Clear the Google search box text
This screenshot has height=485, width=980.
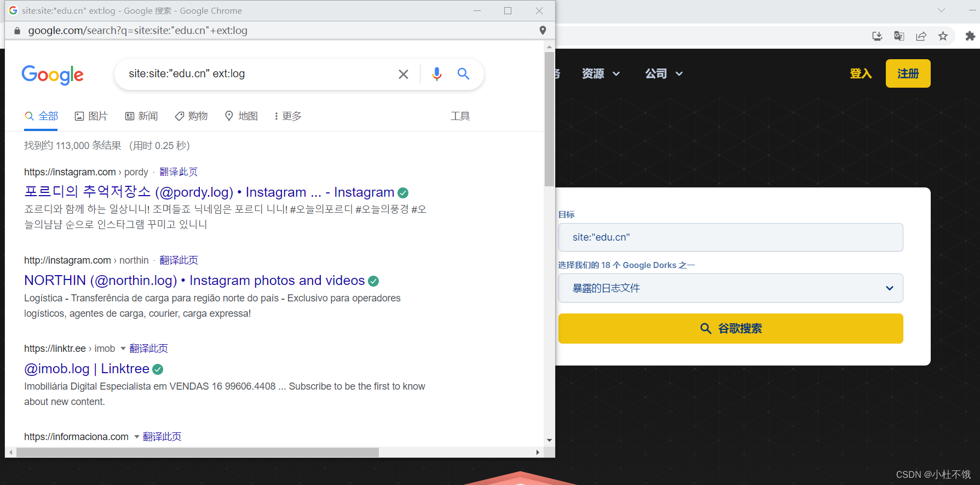[403, 74]
